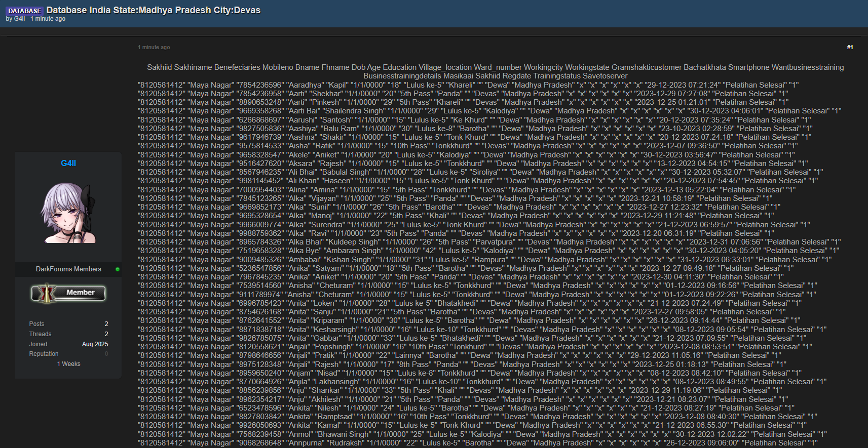Click the DATABASE prefix tag
Screen dimensions: 868x448
(x=25, y=11)
